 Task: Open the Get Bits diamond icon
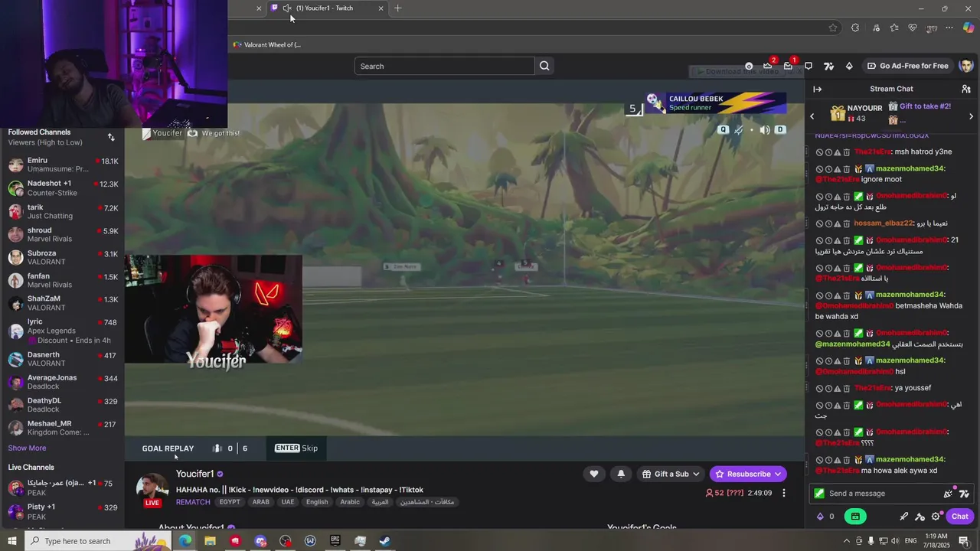849,66
